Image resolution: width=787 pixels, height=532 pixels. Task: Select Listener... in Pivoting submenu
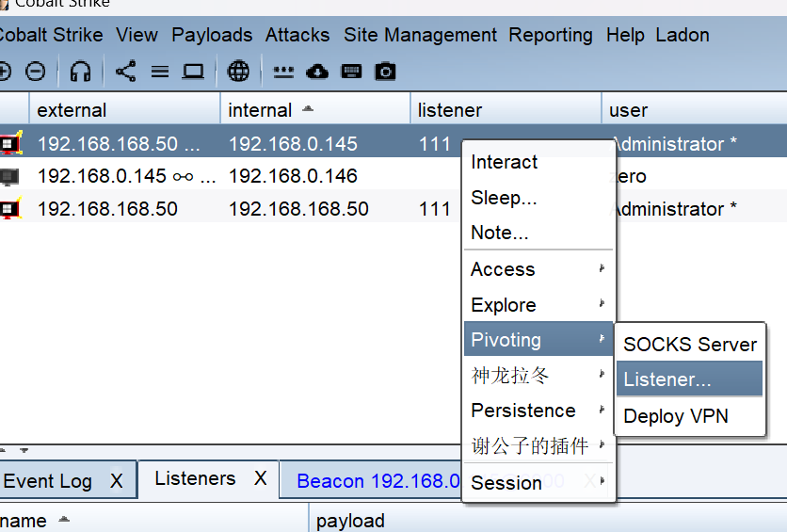[667, 379]
